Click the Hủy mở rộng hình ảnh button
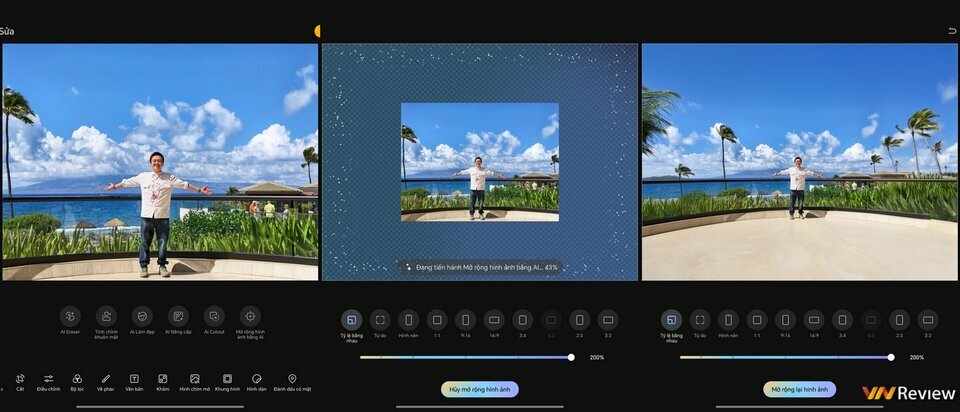Viewport: 960px width, 412px height. tap(480, 389)
